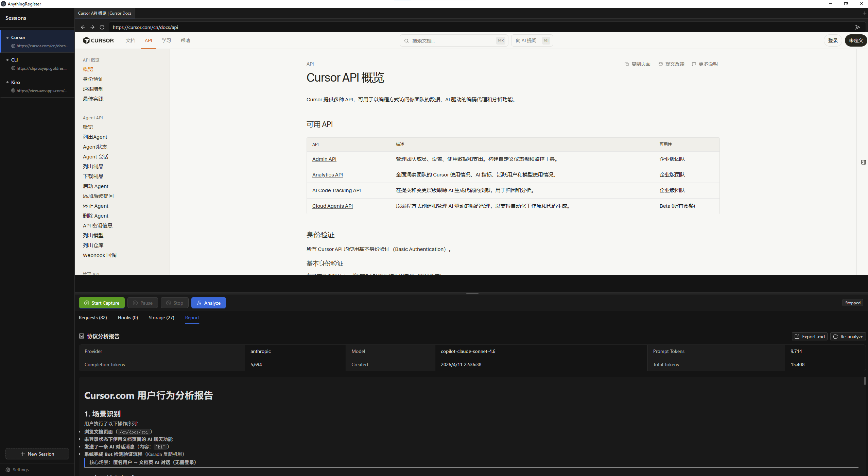Switch to the Requests (82) tab

click(x=93, y=318)
